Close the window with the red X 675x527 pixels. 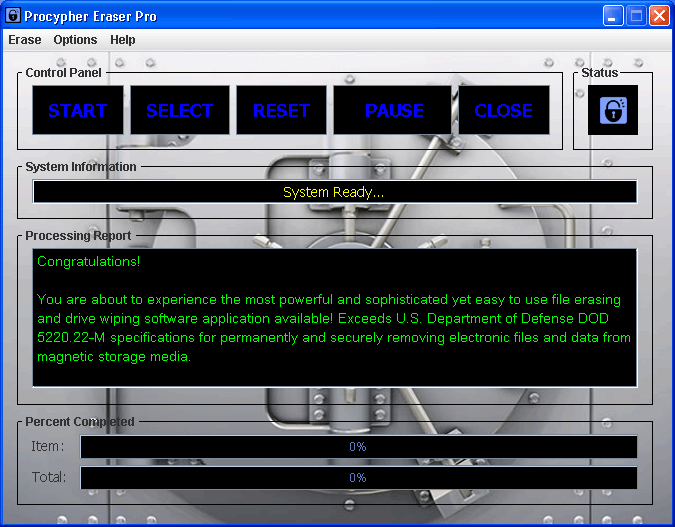[660, 16]
